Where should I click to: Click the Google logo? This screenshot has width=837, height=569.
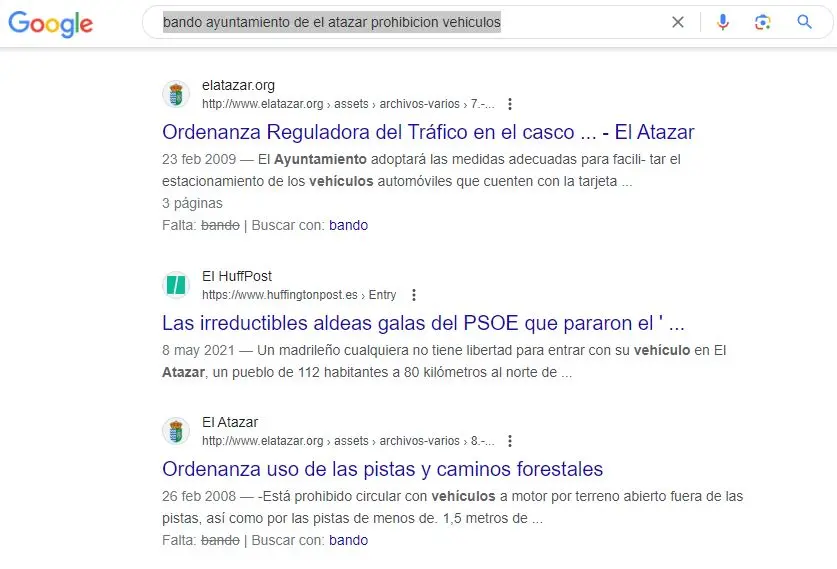(x=51, y=24)
